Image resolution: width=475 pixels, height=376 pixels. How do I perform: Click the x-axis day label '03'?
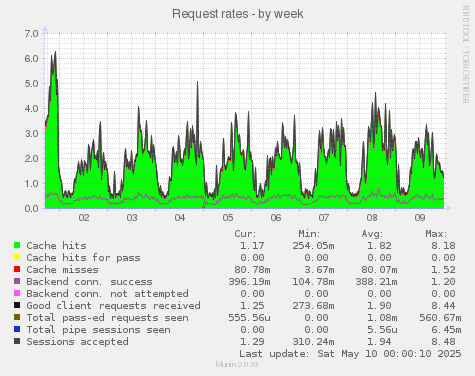pyautogui.click(x=132, y=218)
